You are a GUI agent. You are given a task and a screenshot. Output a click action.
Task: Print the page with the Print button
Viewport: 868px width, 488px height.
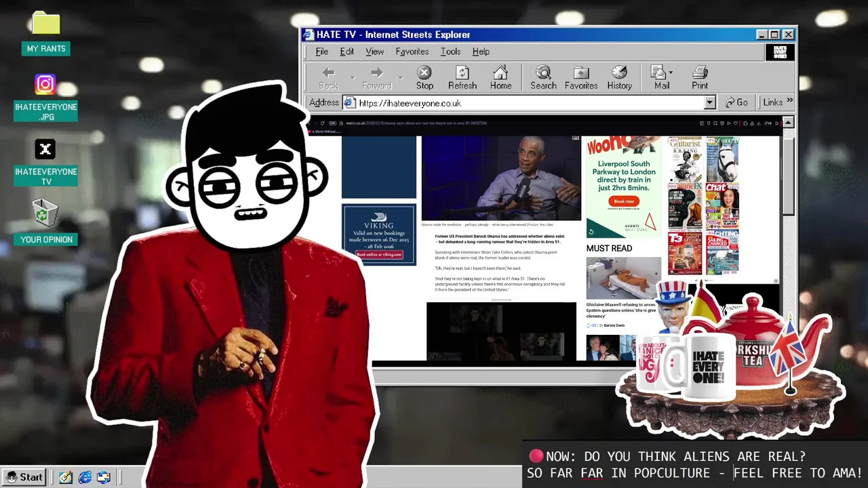click(700, 78)
